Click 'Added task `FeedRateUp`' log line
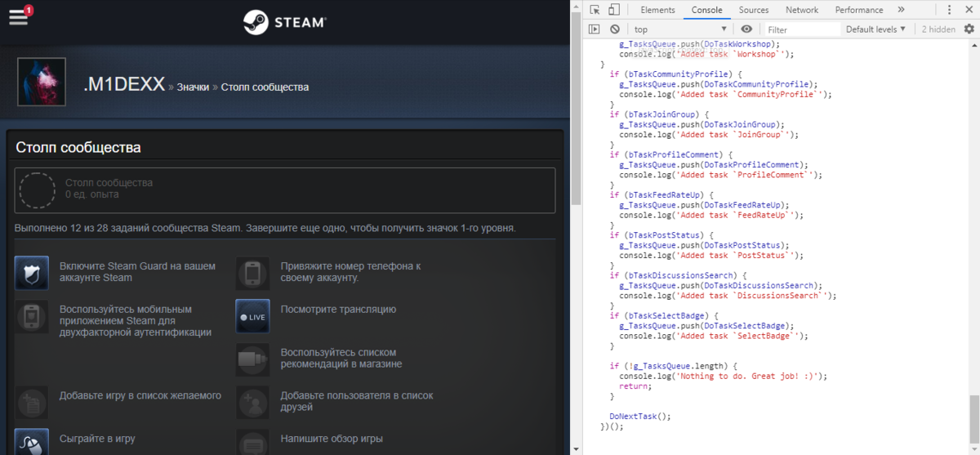 [710, 216]
